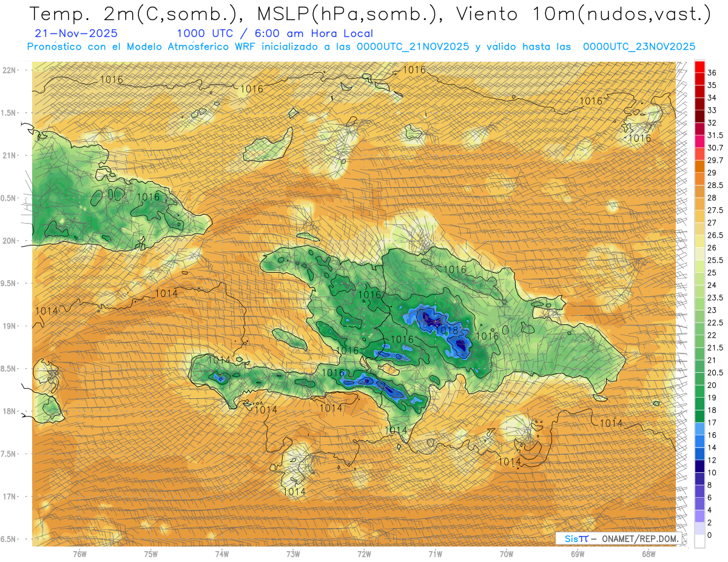Click the "73W" longitude axis label
The height and width of the screenshot is (562, 728).
[293, 554]
